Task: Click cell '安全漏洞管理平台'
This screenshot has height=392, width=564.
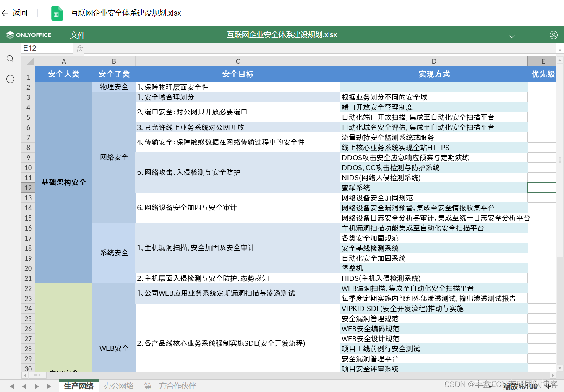Action: 434,359
